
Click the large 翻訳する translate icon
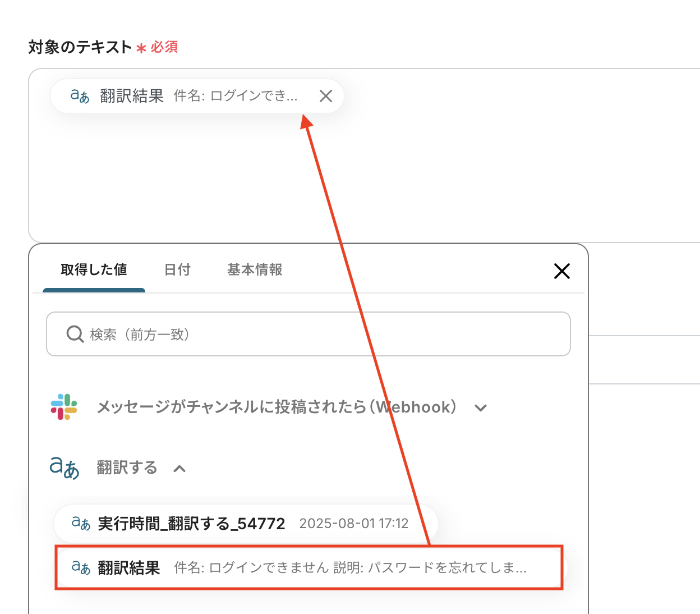[x=65, y=468]
